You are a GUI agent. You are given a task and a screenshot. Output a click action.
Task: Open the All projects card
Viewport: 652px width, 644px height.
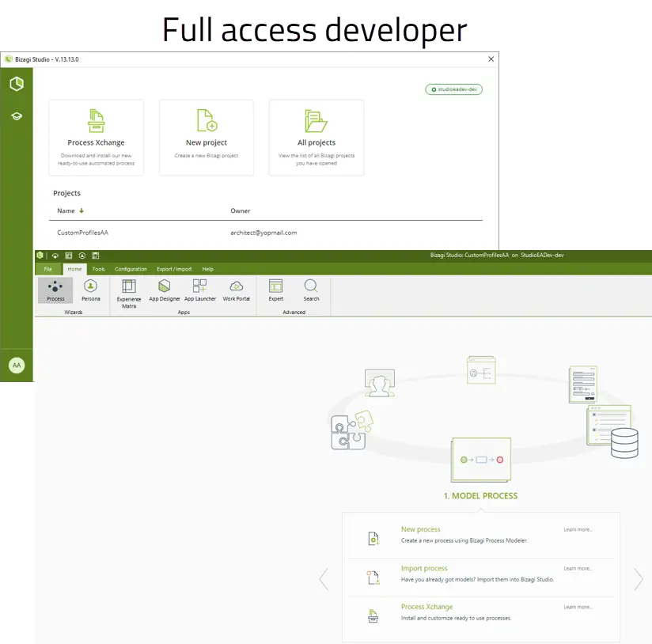click(317, 138)
